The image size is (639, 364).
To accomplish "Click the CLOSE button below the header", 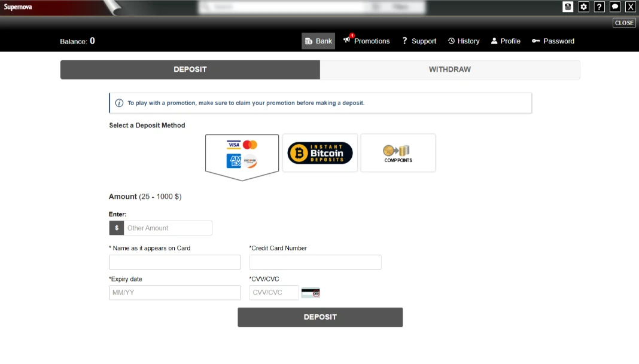I will (623, 23).
